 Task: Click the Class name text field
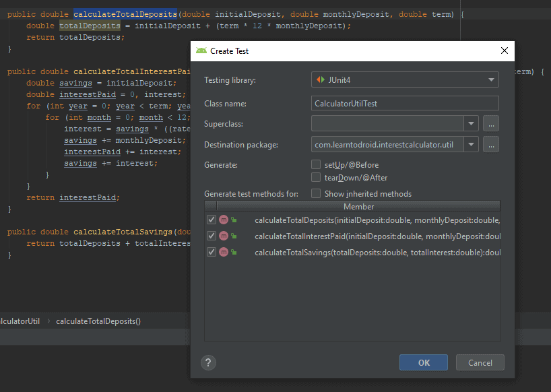[x=405, y=104]
